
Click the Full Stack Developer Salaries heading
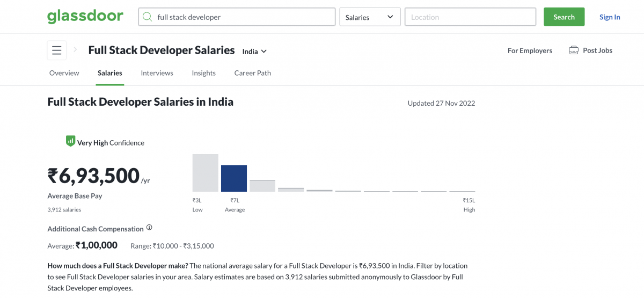162,50
